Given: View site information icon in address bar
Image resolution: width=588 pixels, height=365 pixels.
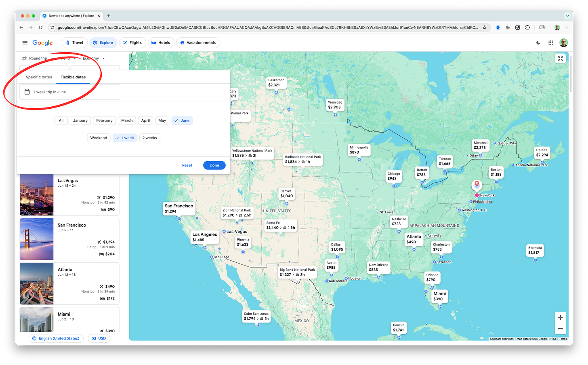Looking at the screenshot, I should (52, 27).
